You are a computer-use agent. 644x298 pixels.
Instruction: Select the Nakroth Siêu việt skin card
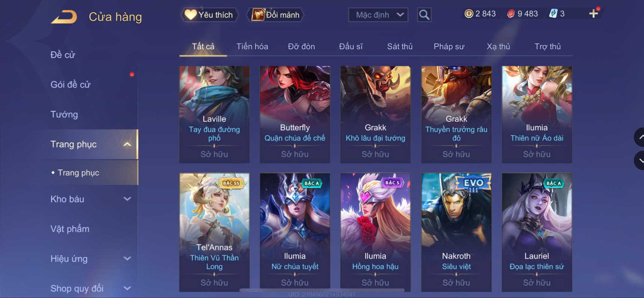(x=456, y=232)
